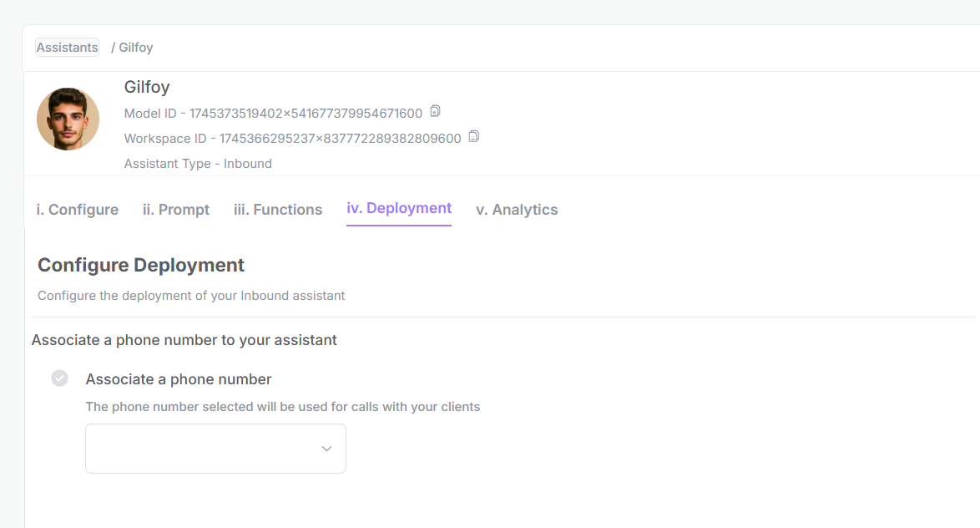Screen dimensions: 980x528
Task: Click the Model ID number text
Action: [x=306, y=114]
